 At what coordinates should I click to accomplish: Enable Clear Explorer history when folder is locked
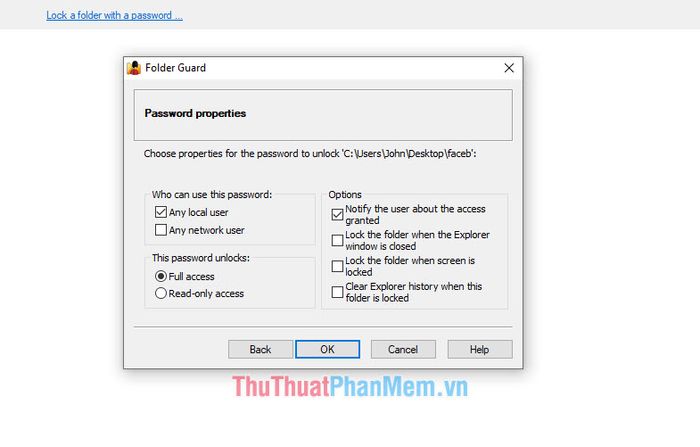(338, 292)
